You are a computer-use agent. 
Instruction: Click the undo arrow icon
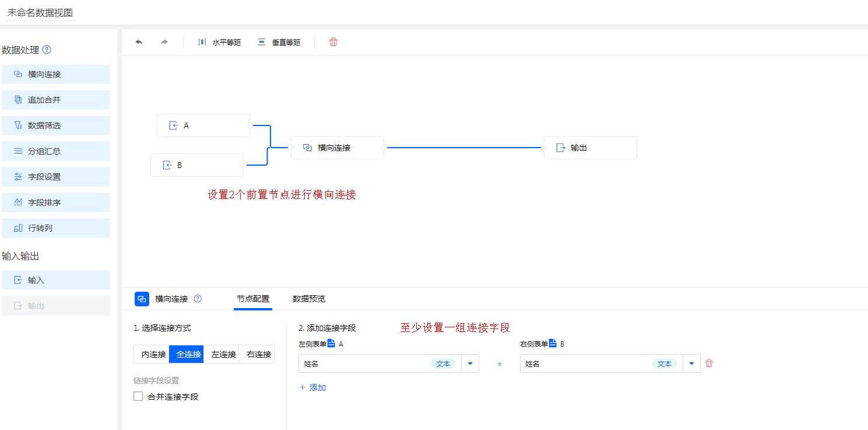[139, 42]
